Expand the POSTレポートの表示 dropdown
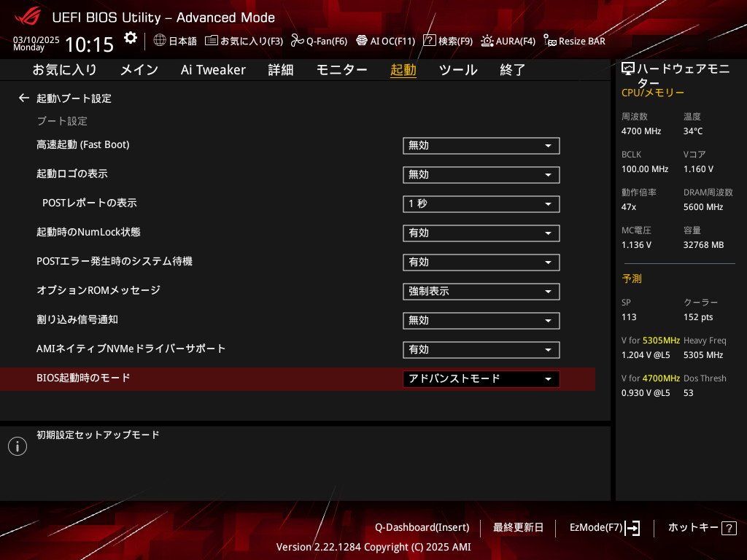747x560 pixels. coord(481,204)
